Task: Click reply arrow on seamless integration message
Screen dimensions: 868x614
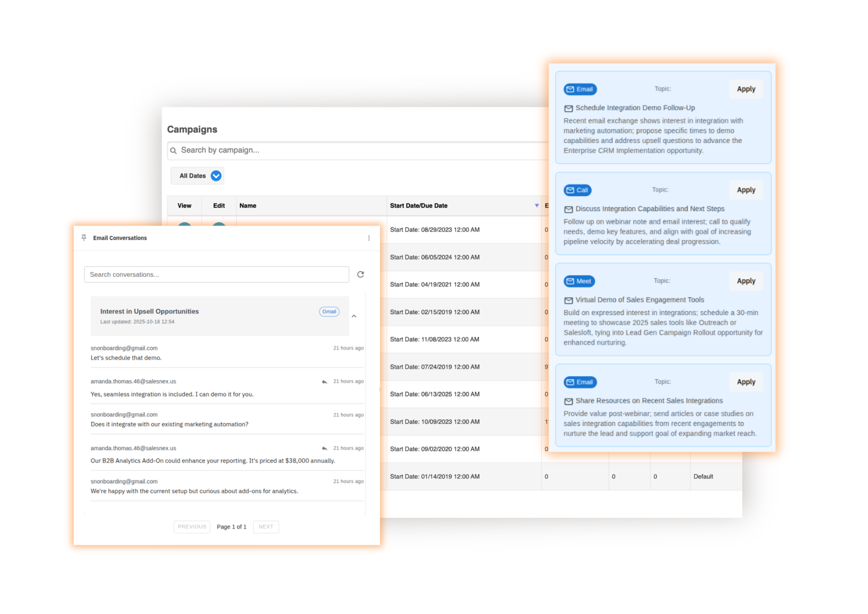Action: [x=324, y=382]
